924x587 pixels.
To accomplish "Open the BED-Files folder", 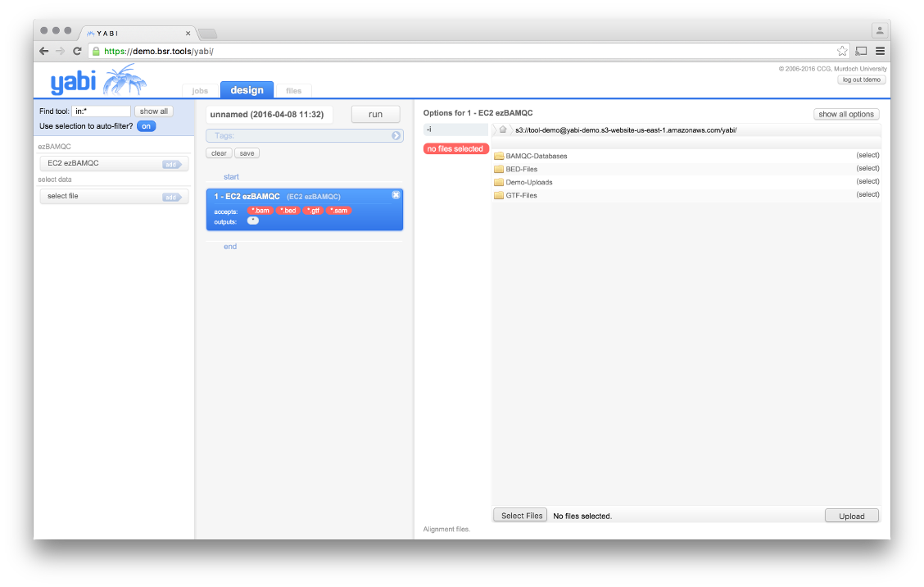I will [522, 170].
